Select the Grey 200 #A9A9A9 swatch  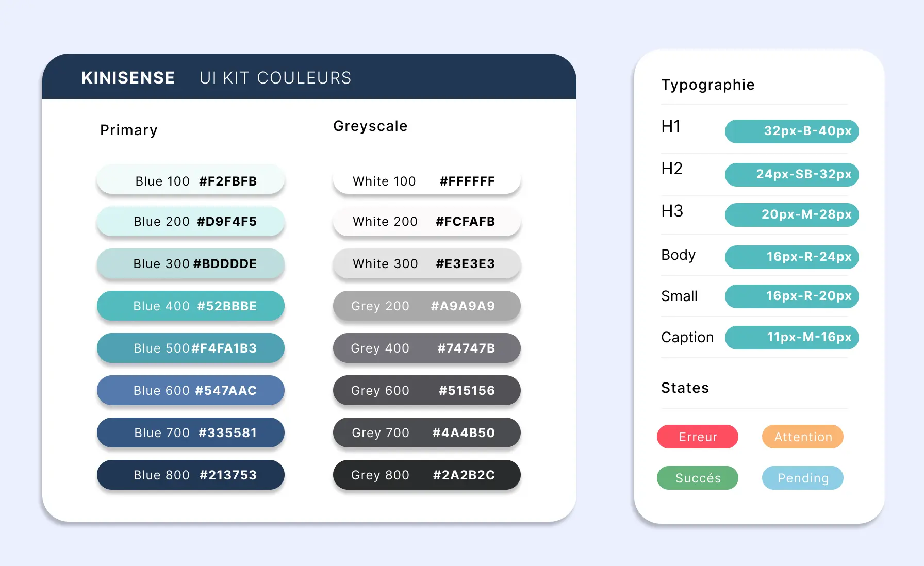click(426, 306)
